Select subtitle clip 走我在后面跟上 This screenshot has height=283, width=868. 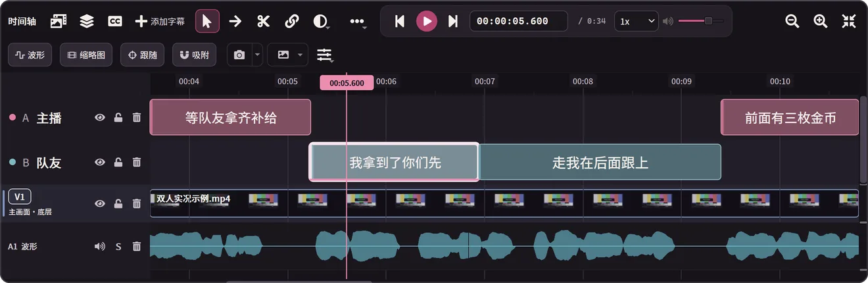[x=600, y=162]
